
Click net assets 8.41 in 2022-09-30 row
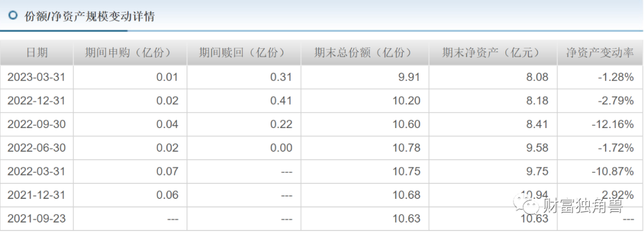(x=537, y=124)
